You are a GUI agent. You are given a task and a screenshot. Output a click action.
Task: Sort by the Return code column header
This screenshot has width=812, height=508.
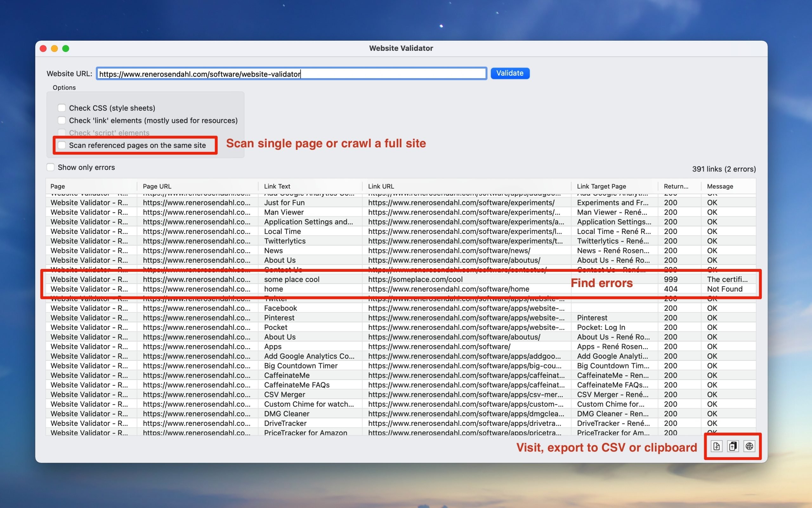[x=680, y=186]
